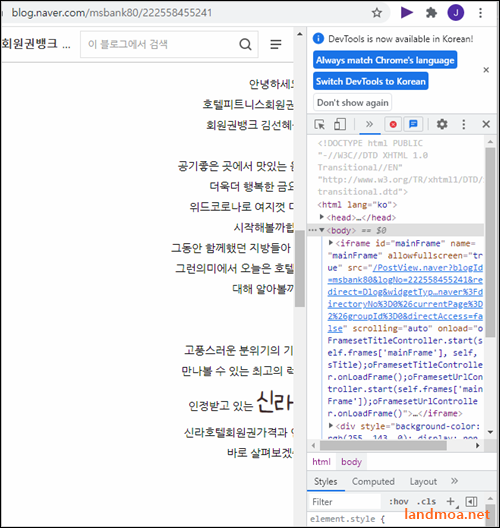Click Don't show again button
Viewport: 500px width, 528px height.
coord(353,102)
